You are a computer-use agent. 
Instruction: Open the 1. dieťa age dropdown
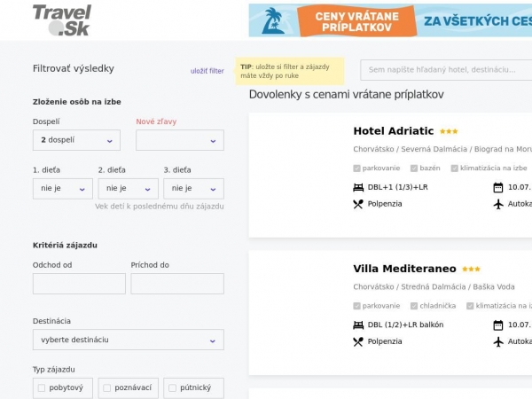63,189
